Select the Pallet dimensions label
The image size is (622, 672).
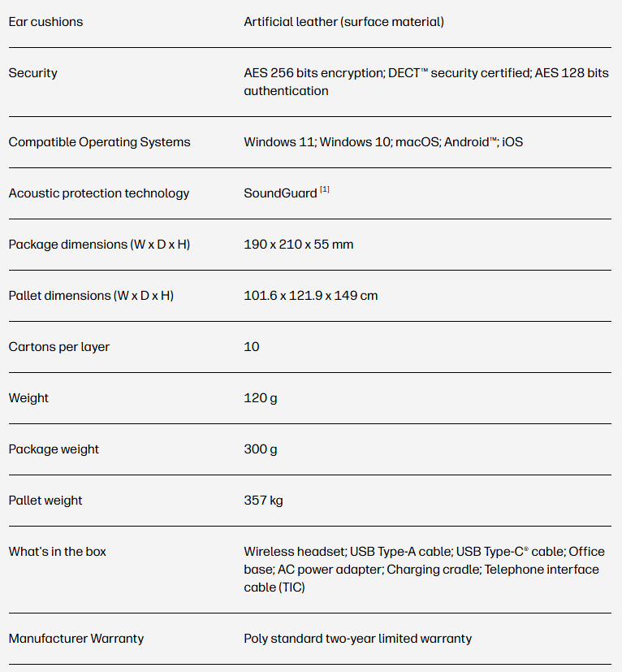coord(91,296)
